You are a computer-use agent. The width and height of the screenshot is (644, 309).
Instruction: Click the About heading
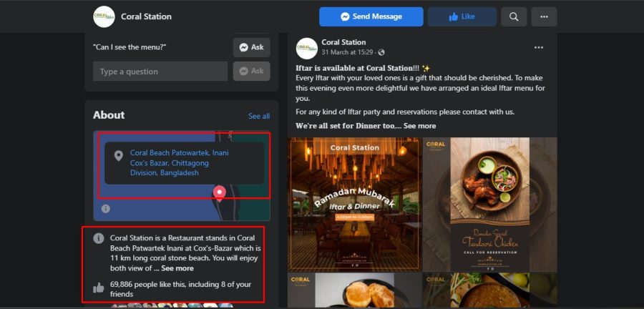pyautogui.click(x=109, y=115)
